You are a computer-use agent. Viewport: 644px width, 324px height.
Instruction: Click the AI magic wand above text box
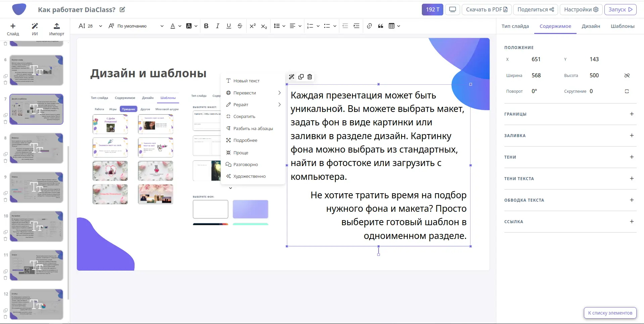[x=291, y=77]
